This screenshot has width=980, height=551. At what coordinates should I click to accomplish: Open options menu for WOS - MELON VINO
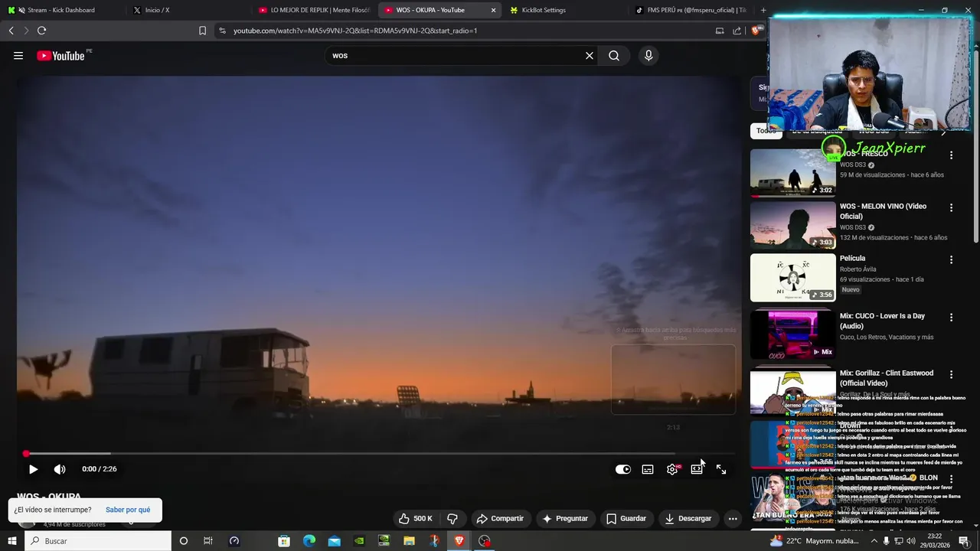952,207
